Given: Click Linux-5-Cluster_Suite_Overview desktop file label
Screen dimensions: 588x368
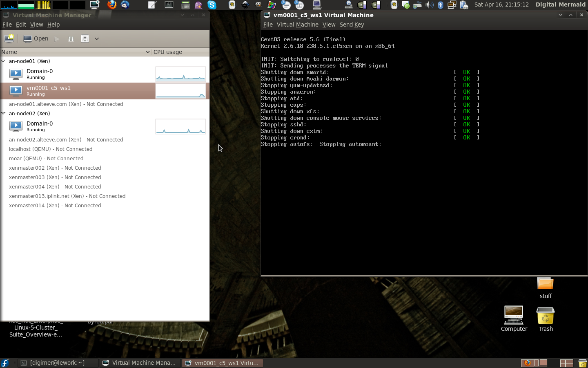Looking at the screenshot, I should (36, 331).
